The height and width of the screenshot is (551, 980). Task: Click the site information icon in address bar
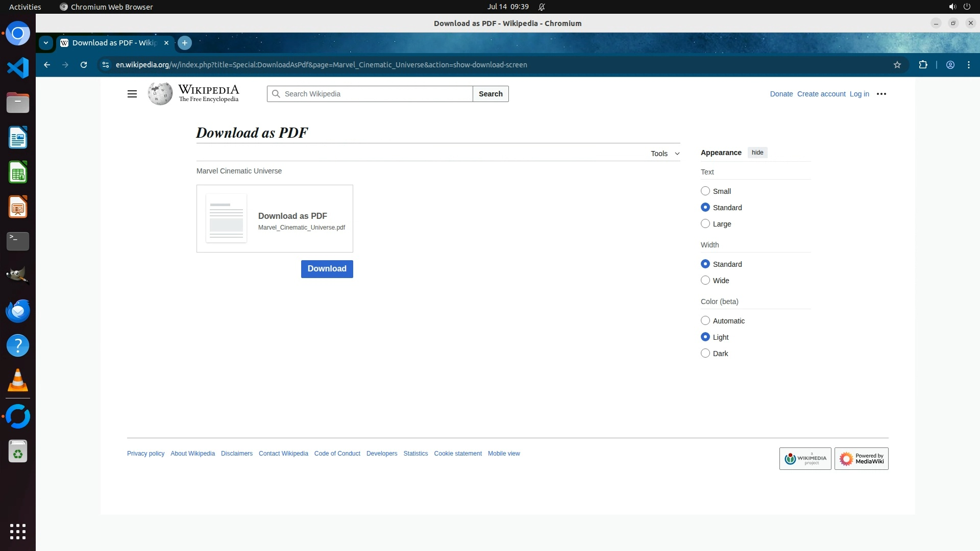pyautogui.click(x=106, y=65)
